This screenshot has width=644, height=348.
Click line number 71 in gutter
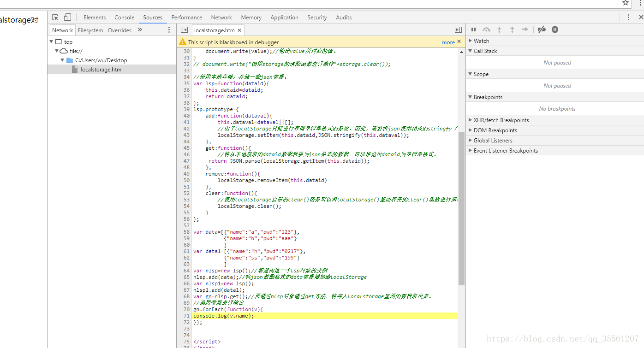[x=186, y=316]
